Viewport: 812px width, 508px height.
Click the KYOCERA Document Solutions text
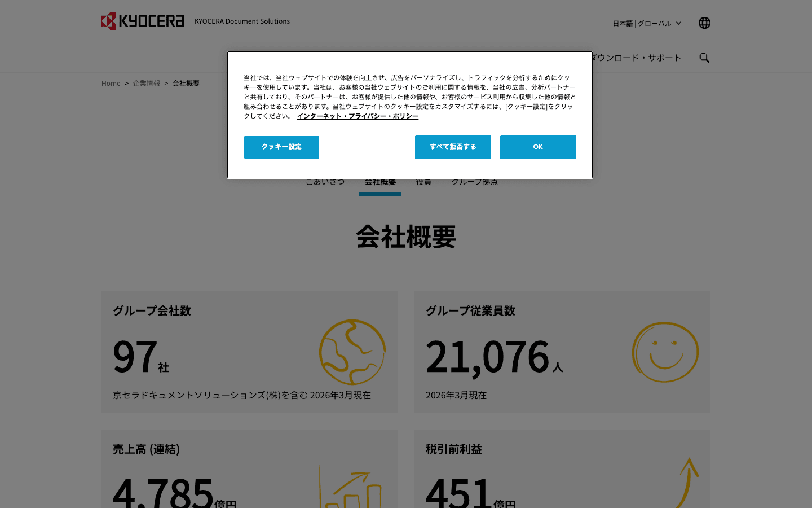pyautogui.click(x=242, y=21)
